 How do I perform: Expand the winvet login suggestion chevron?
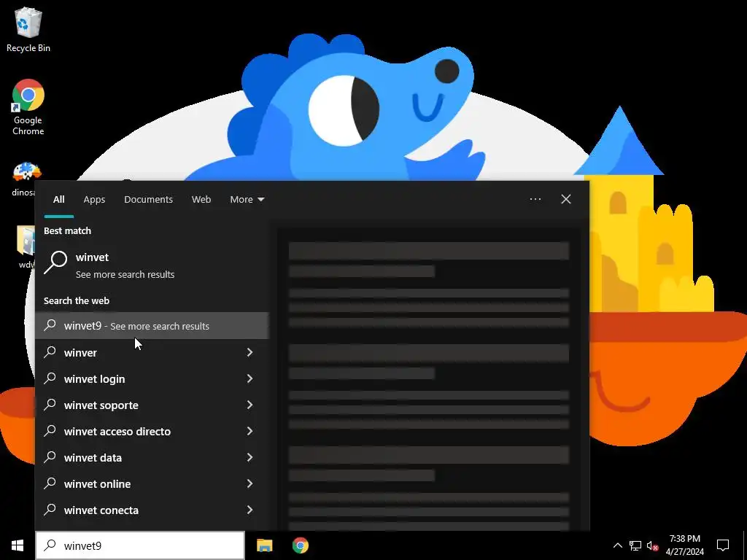[x=249, y=378]
